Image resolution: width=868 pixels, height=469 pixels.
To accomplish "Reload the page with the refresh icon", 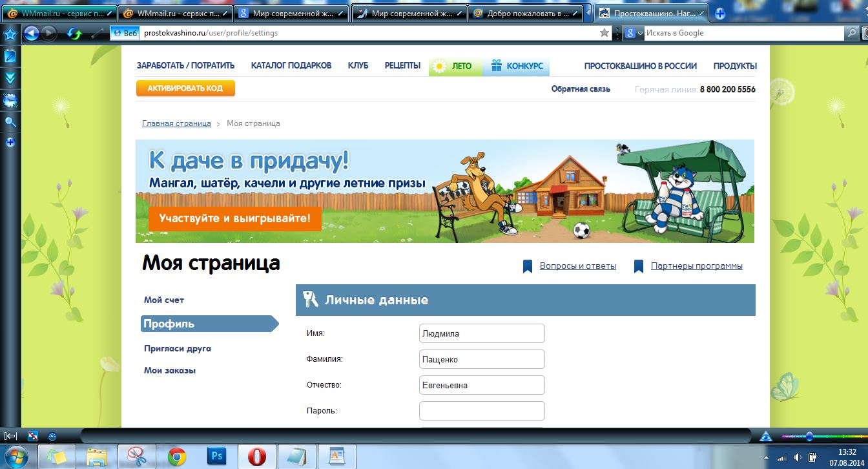I will (75, 33).
